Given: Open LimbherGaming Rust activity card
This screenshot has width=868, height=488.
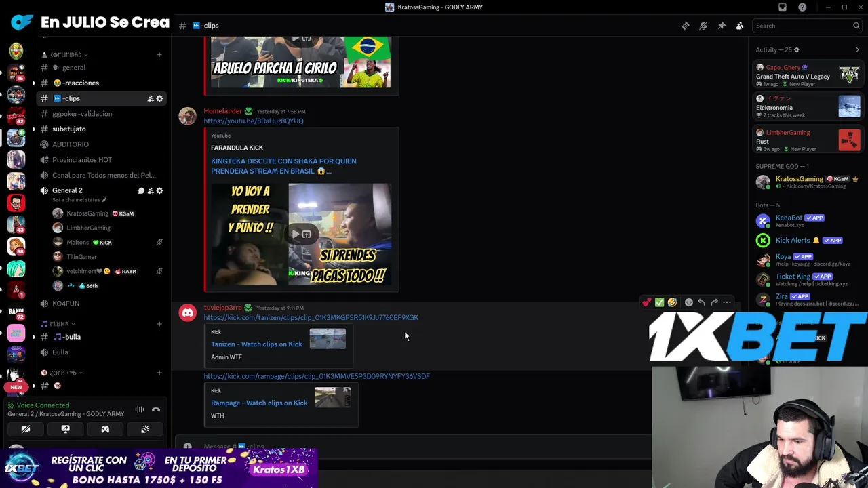Looking at the screenshot, I should (x=808, y=140).
